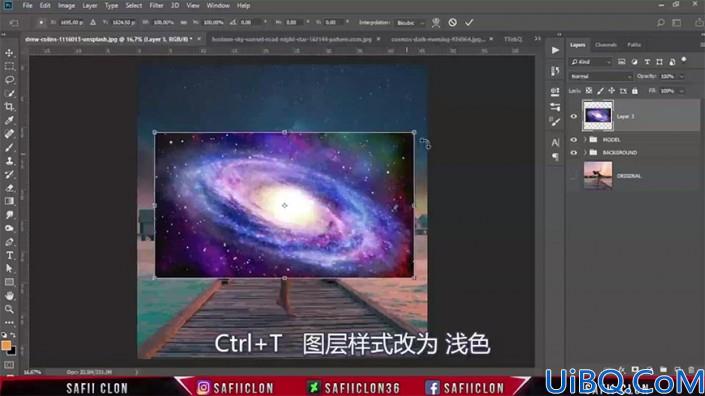Open the Fill slider dropdown arrow
The image size is (705, 396).
tap(682, 91)
